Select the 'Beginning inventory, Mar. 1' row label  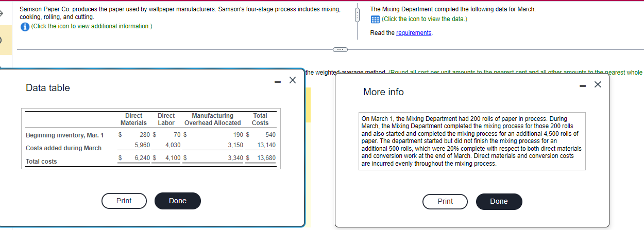click(x=64, y=135)
